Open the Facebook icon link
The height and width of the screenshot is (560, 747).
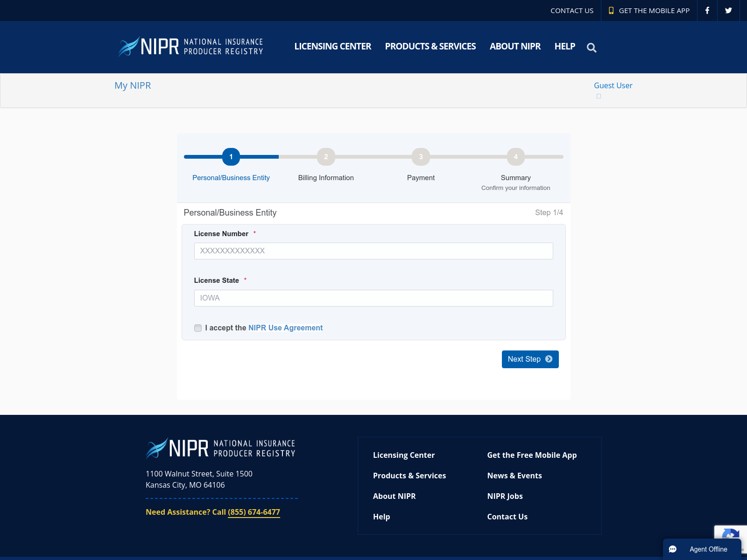point(707,10)
